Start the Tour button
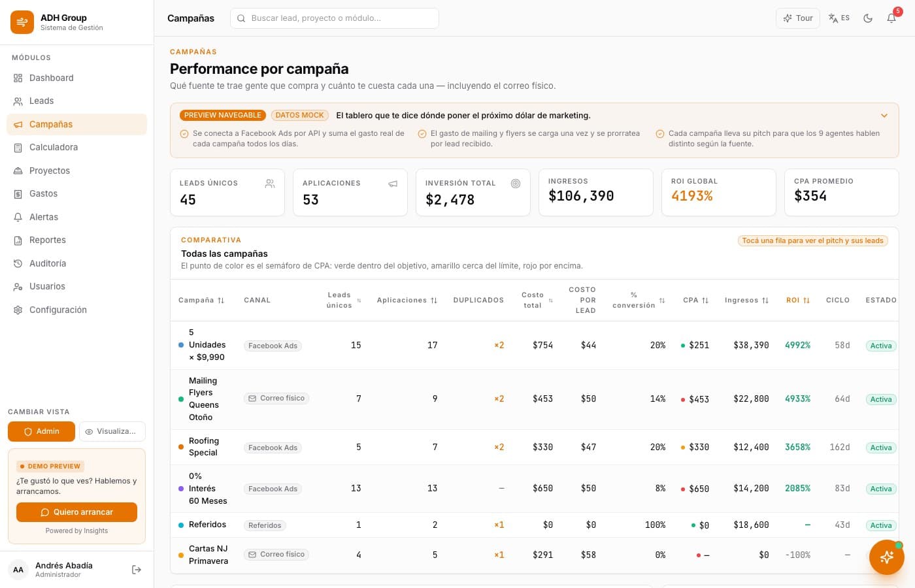This screenshot has width=915, height=588. (798, 18)
